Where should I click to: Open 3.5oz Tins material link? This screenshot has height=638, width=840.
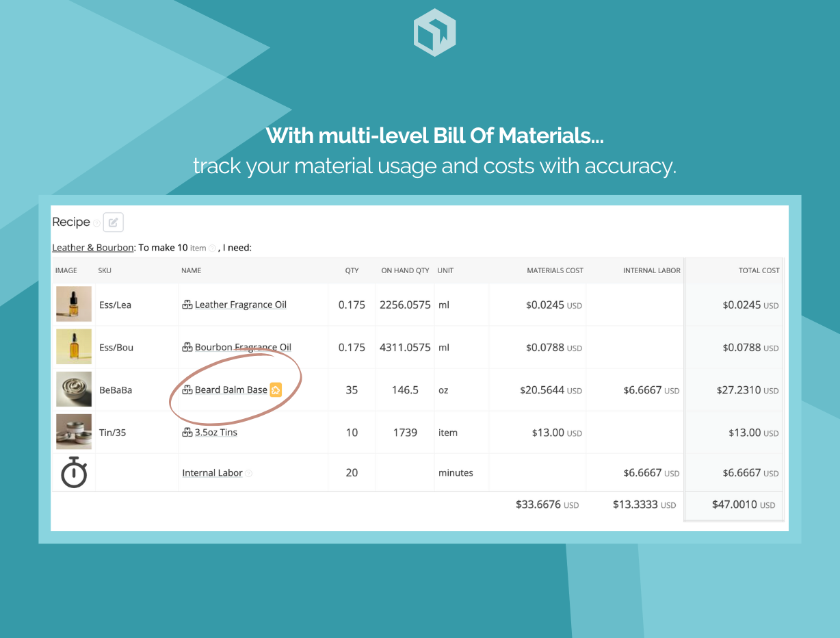[x=216, y=432]
